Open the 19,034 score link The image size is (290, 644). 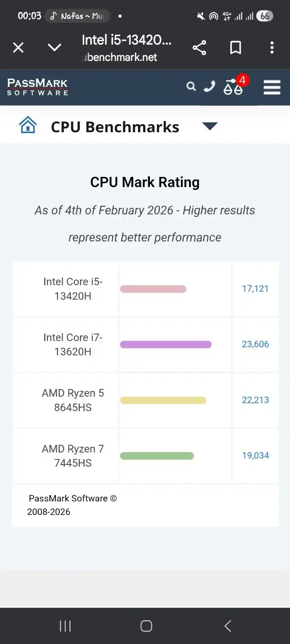[x=255, y=456]
